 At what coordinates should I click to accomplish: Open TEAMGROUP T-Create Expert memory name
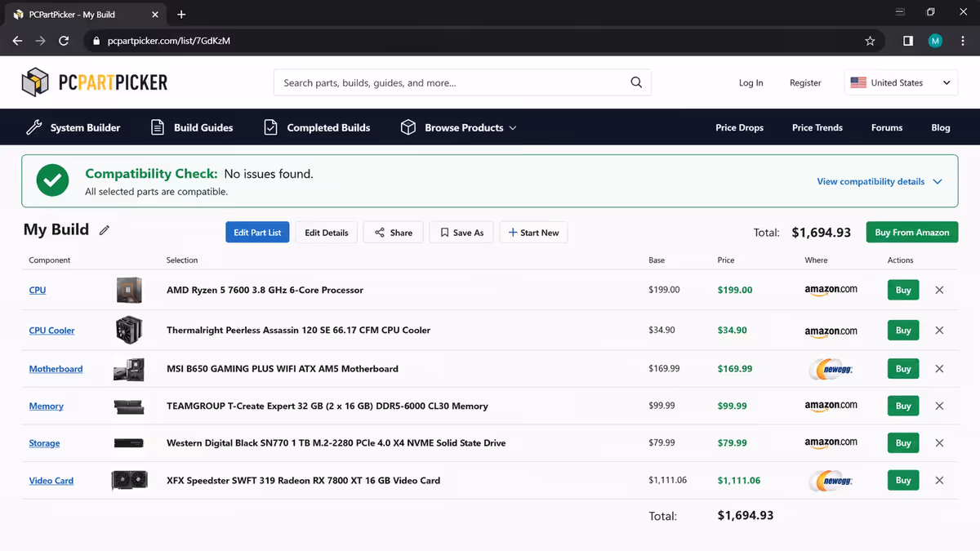(x=327, y=406)
